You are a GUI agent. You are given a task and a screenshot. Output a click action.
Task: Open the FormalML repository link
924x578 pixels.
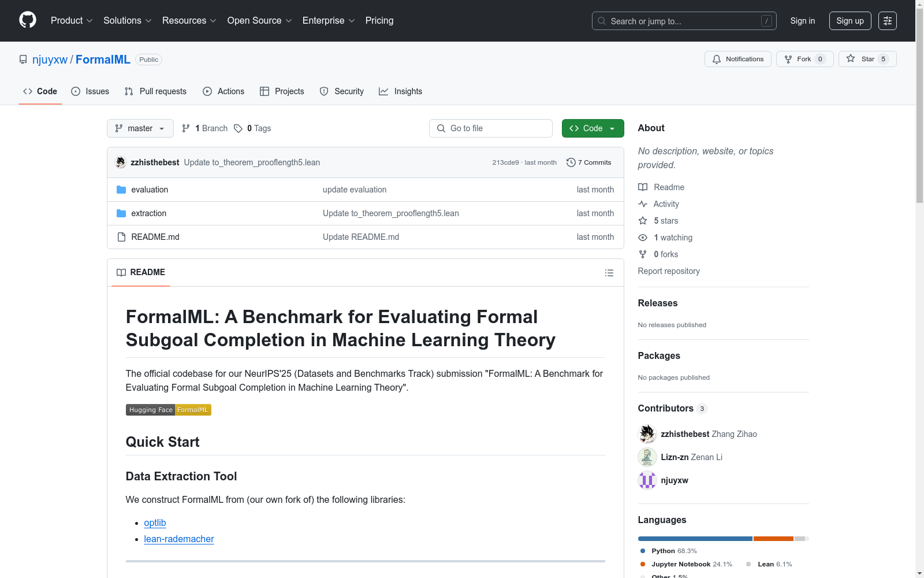coord(103,60)
